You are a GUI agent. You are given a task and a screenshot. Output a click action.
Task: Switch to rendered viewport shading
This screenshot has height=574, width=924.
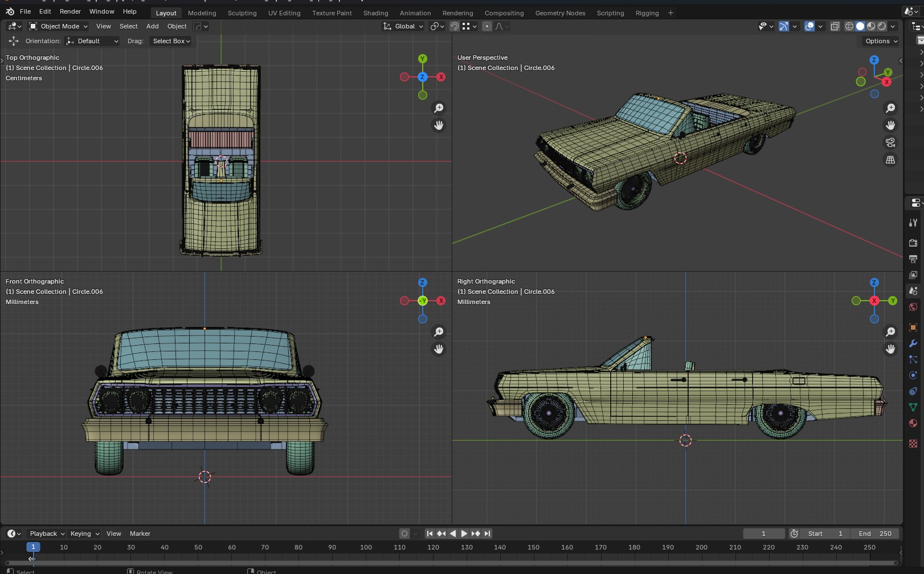click(882, 26)
